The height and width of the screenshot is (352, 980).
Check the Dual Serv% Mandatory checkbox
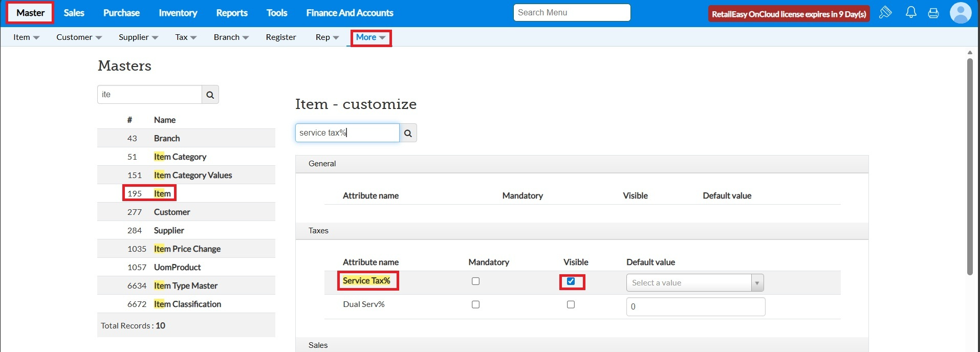pyautogui.click(x=476, y=305)
